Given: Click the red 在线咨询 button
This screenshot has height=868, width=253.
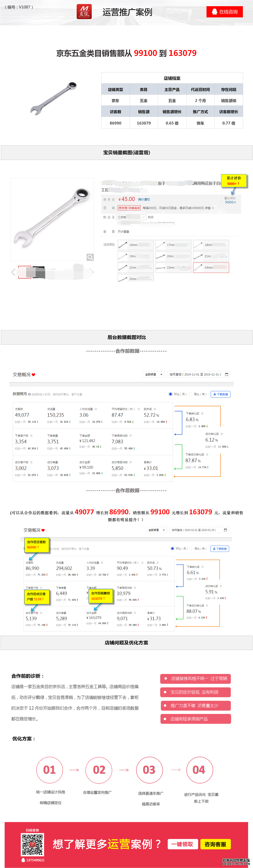Looking at the screenshot, I should point(225,12).
